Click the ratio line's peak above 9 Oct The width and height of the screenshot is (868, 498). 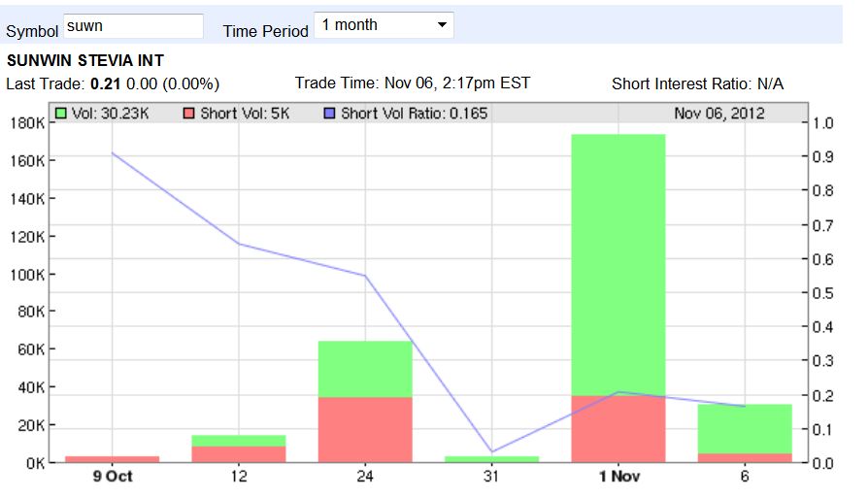(113, 153)
